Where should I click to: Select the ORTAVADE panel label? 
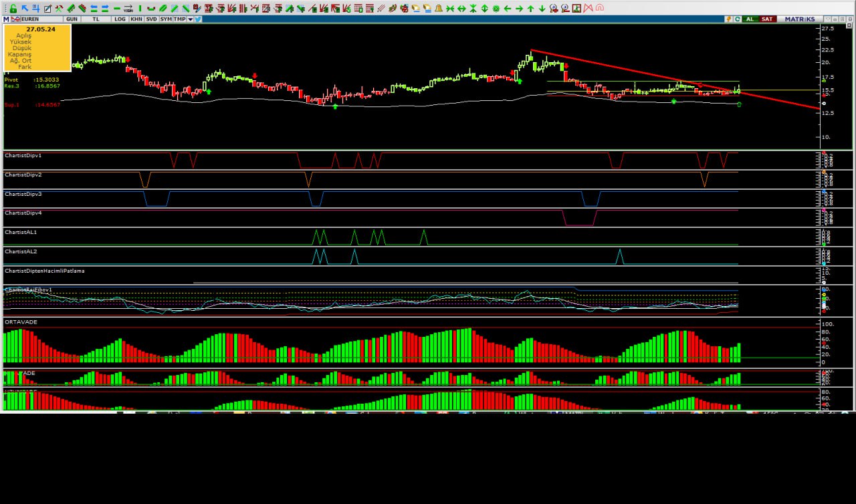coord(21,322)
